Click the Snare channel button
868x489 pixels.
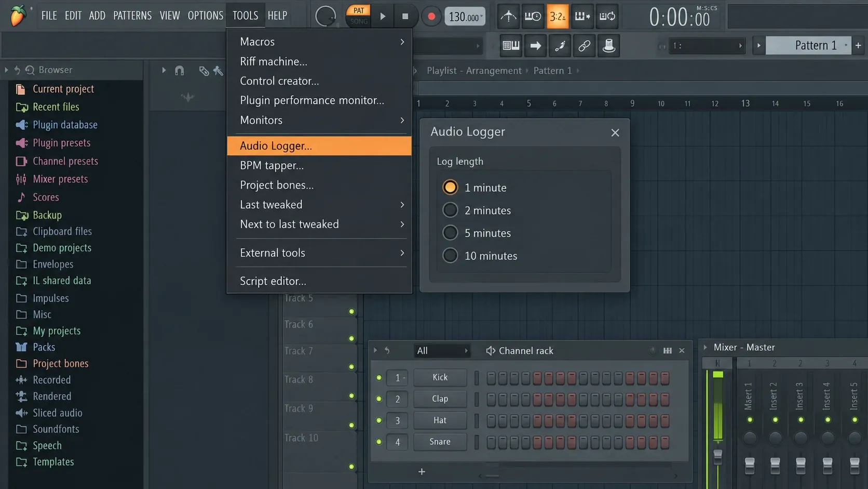[x=440, y=442]
